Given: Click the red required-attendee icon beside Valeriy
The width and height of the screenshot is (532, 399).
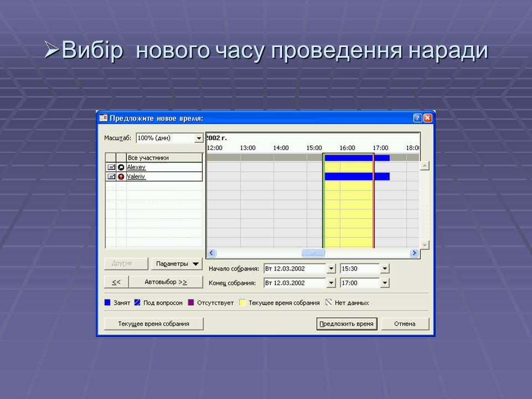Looking at the screenshot, I should click(x=121, y=176).
